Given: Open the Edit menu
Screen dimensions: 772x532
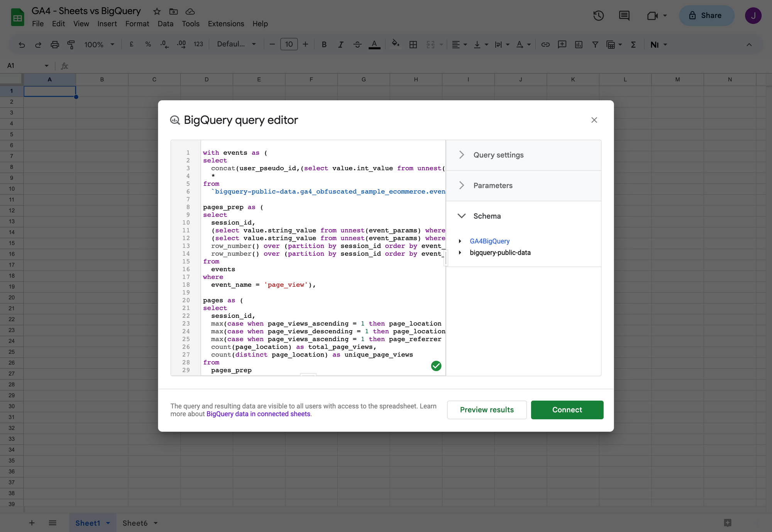Looking at the screenshot, I should tap(58, 24).
